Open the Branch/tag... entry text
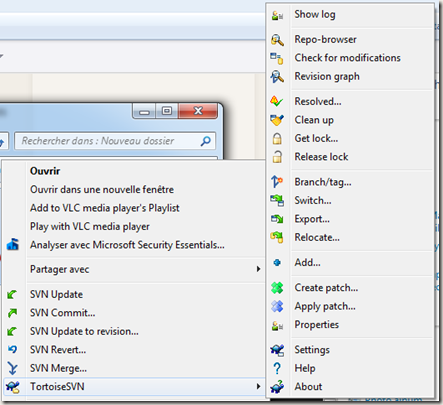Viewport: 443px width, 405px height. [323, 182]
